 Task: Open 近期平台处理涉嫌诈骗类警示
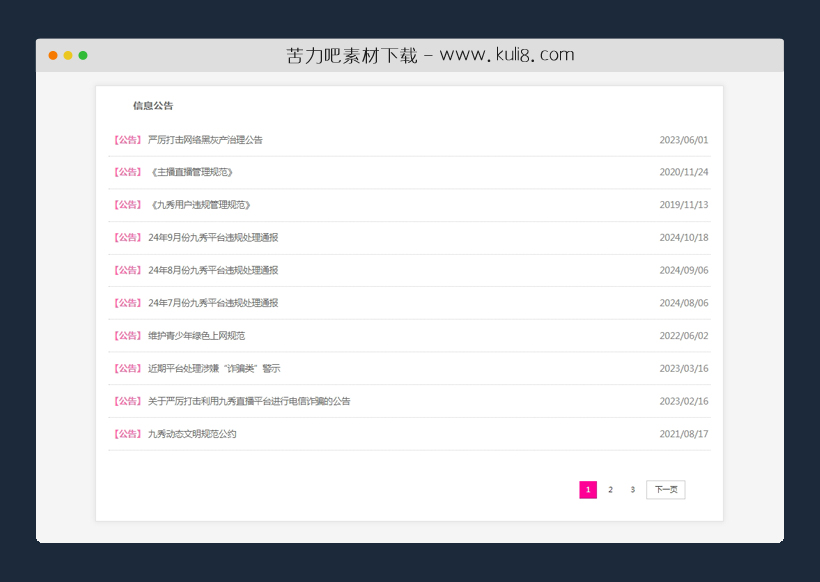pyautogui.click(x=212, y=368)
